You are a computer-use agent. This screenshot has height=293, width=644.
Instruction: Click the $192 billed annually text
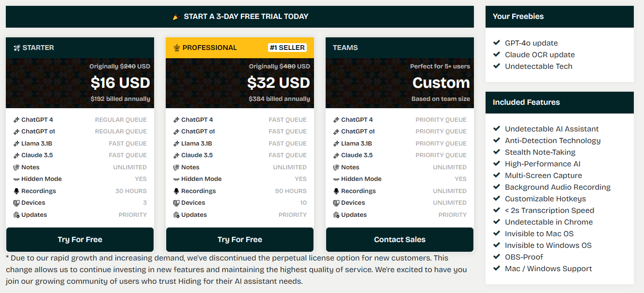tap(120, 99)
